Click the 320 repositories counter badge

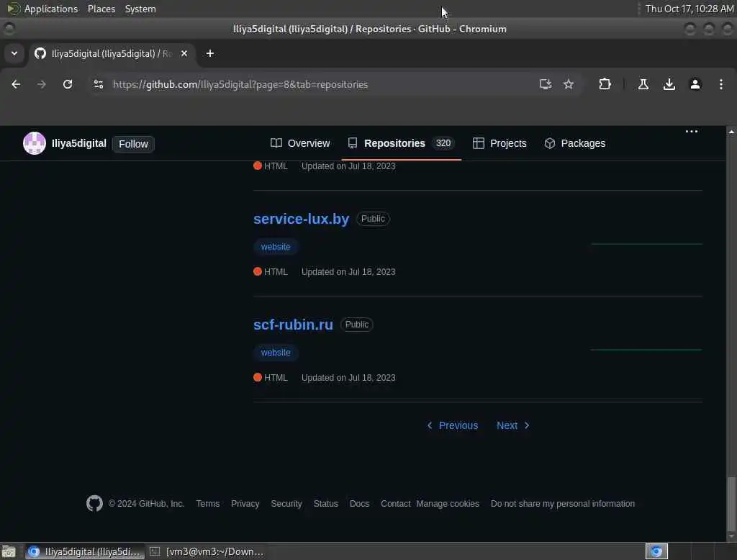click(x=443, y=143)
